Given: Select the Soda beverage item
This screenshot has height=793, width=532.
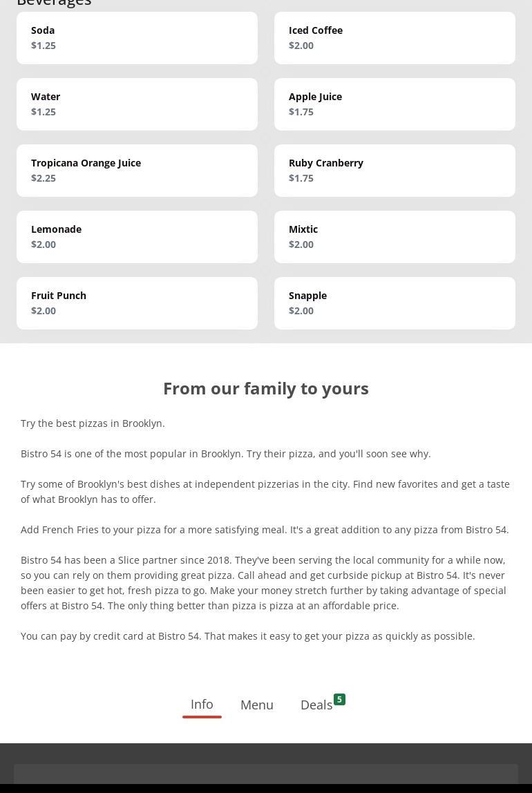Looking at the screenshot, I should tap(137, 38).
